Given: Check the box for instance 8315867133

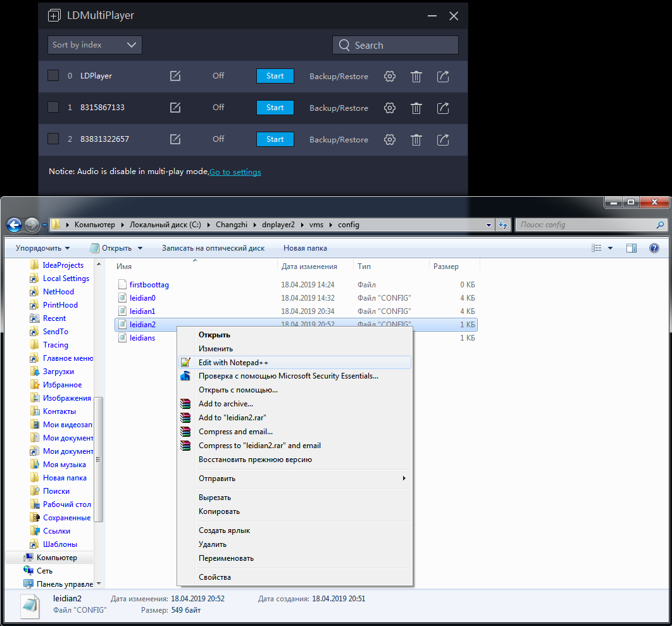Looking at the screenshot, I should tap(53, 107).
